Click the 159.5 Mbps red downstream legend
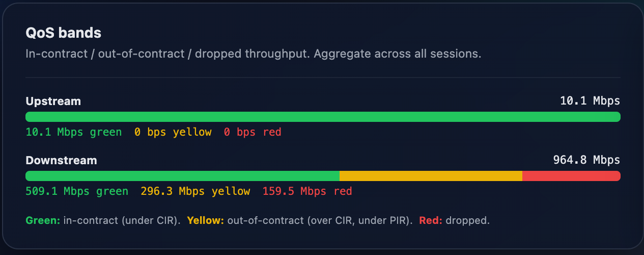 coord(307,191)
